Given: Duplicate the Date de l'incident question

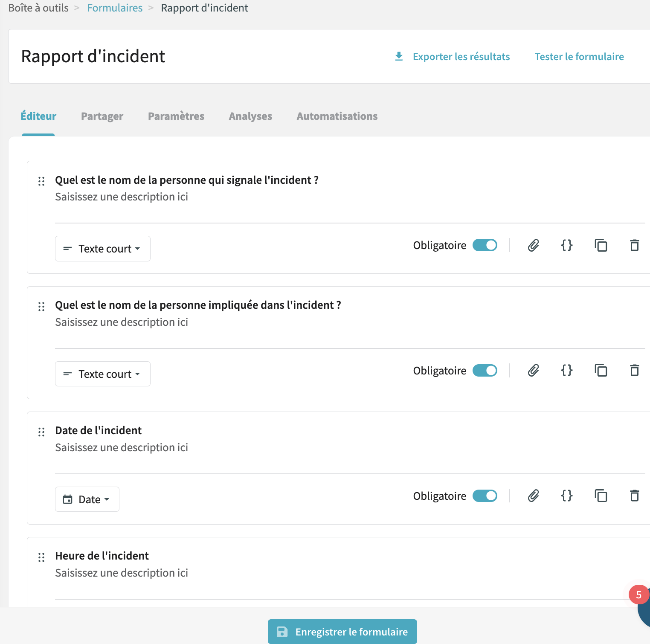Looking at the screenshot, I should tap(601, 496).
